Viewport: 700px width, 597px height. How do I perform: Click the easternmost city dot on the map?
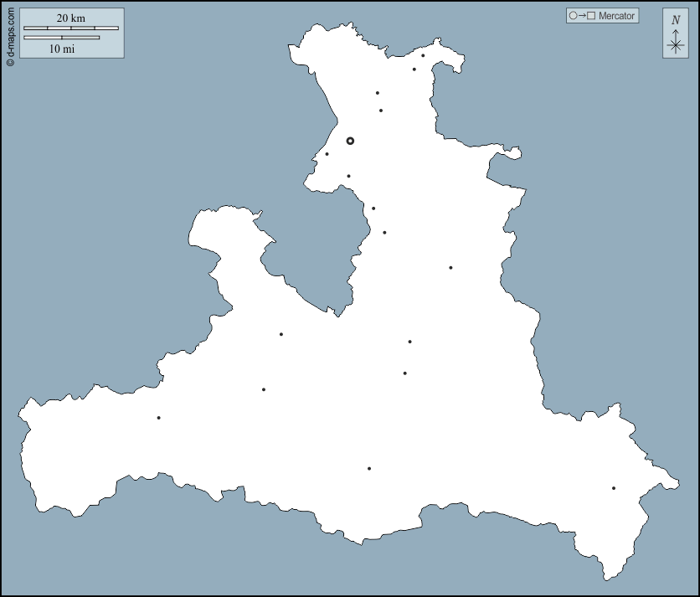click(613, 488)
